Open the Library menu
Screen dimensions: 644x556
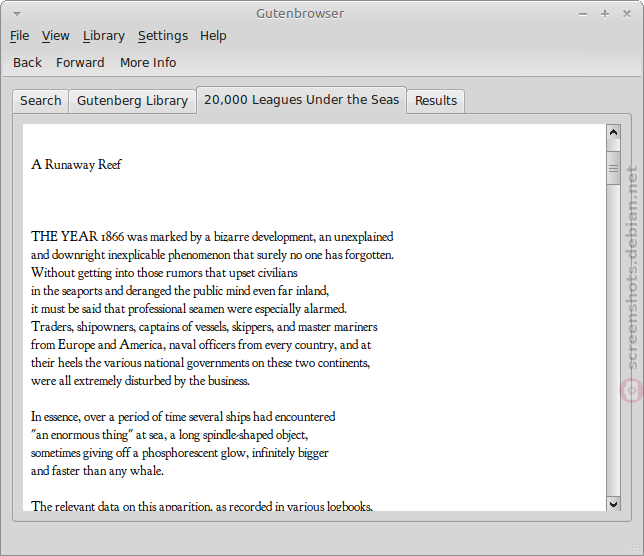(104, 36)
